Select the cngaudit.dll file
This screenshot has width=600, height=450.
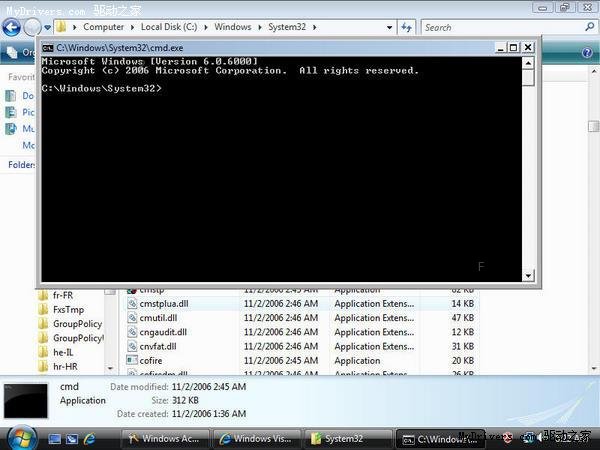pyautogui.click(x=163, y=332)
